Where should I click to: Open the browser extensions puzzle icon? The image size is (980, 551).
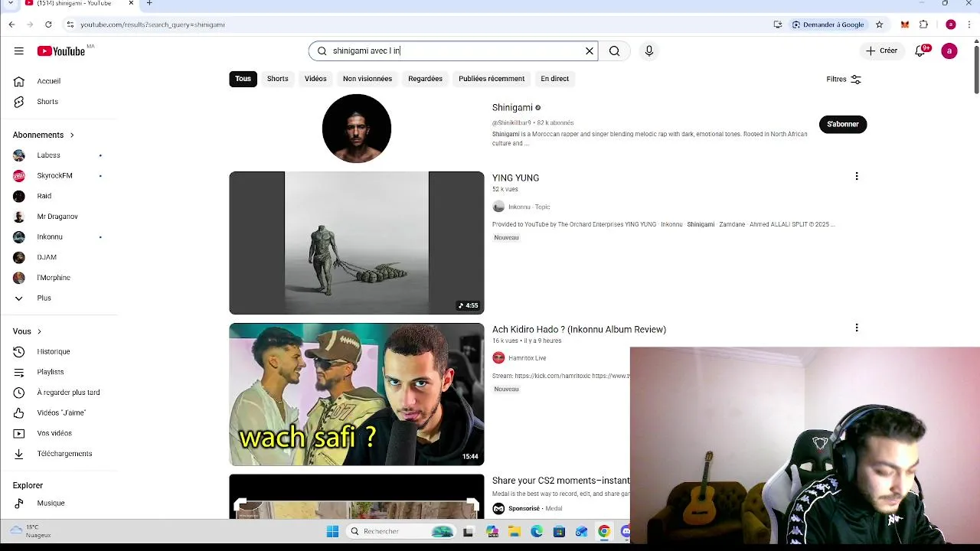(923, 24)
